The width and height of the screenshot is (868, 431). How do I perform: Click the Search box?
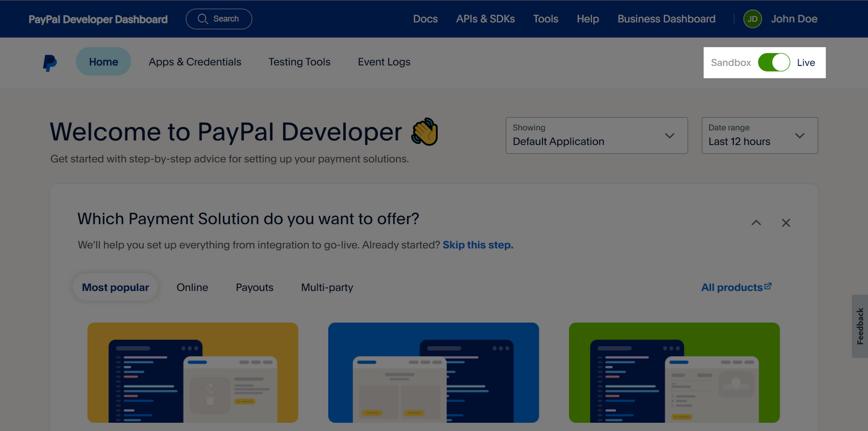click(x=219, y=19)
